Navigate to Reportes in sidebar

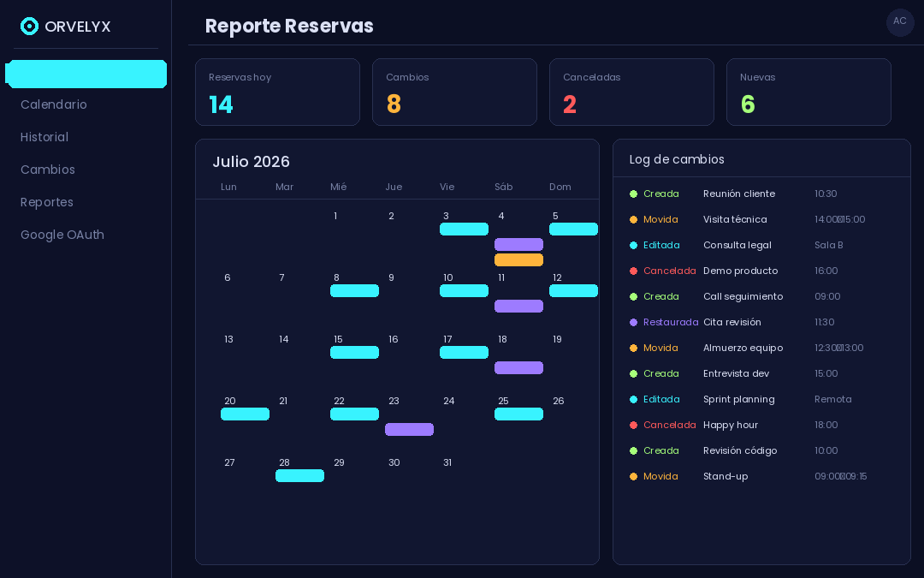point(46,202)
